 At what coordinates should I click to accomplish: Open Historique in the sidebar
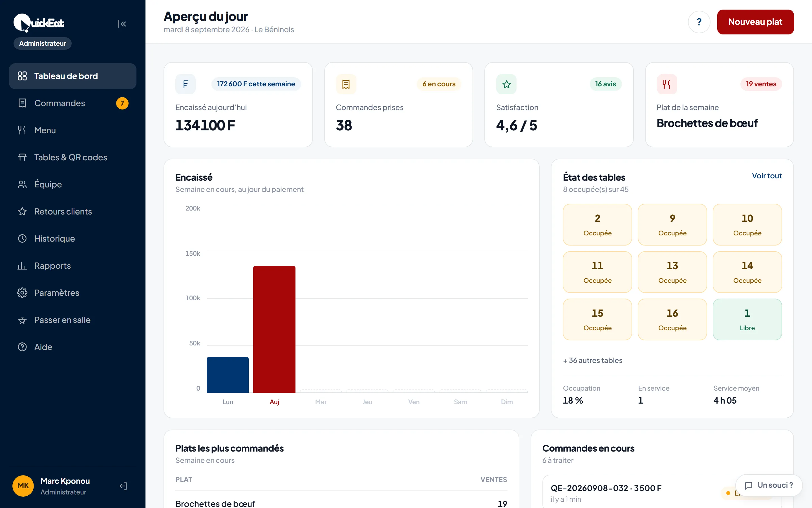[72, 238]
